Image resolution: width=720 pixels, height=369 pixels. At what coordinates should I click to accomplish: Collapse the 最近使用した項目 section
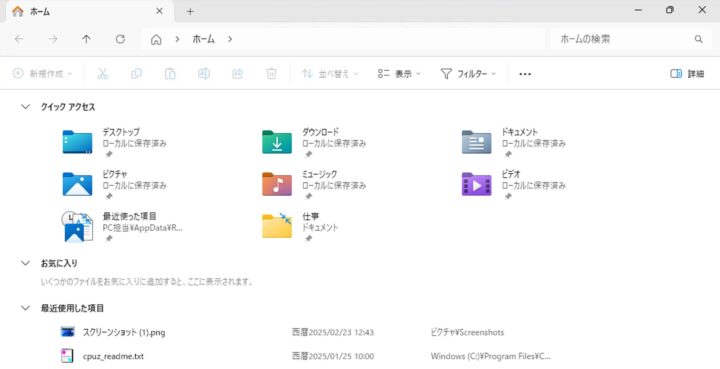[25, 308]
